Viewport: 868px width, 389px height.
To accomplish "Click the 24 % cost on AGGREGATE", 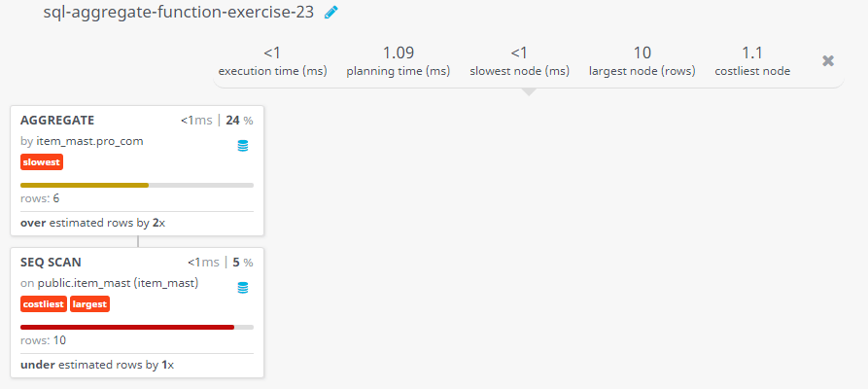I will click(239, 121).
